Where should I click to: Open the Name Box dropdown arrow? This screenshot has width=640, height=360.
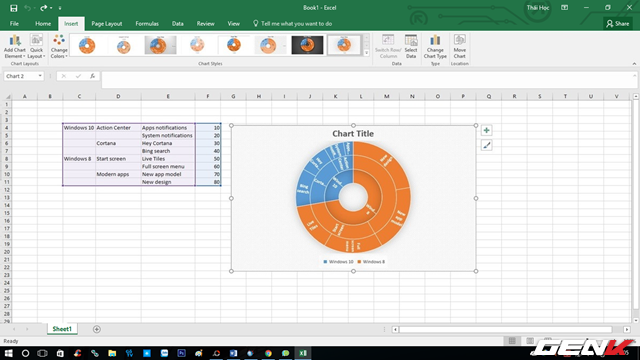[x=40, y=76]
